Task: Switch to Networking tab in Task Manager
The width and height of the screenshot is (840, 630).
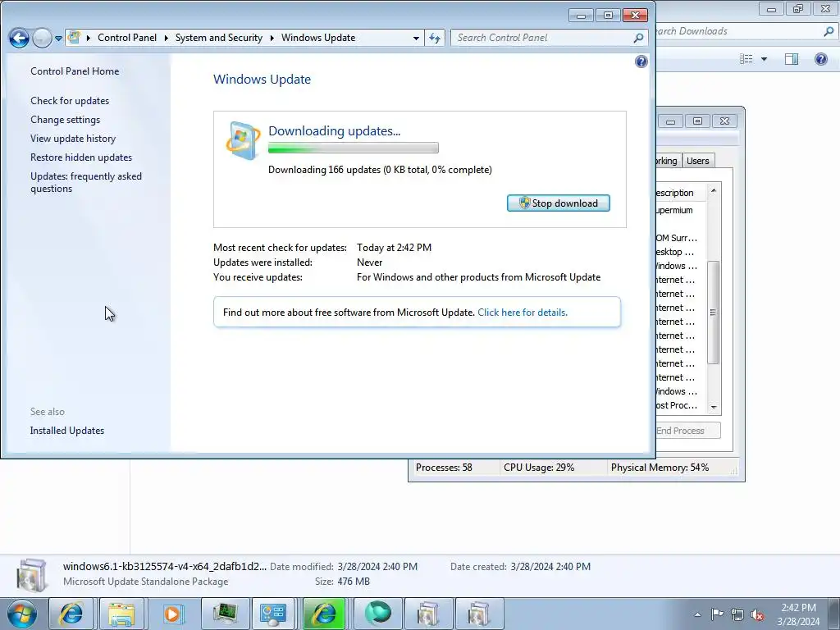Action: pyautogui.click(x=668, y=161)
